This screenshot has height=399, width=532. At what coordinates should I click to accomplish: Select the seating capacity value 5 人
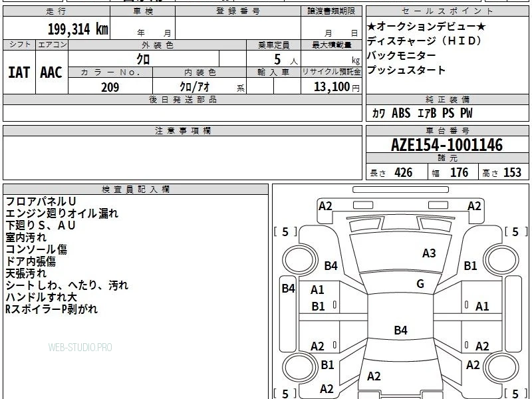(286, 60)
